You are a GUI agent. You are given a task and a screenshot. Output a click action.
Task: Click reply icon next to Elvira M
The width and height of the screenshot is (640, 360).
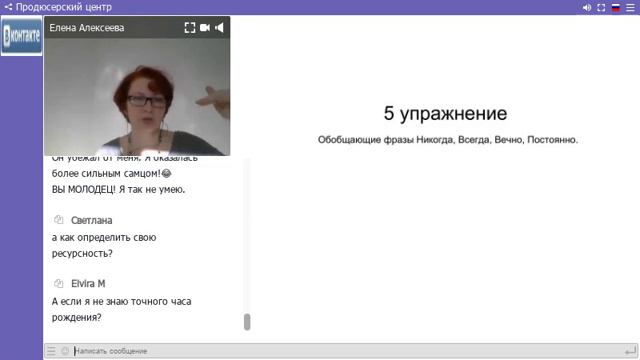[x=59, y=283]
